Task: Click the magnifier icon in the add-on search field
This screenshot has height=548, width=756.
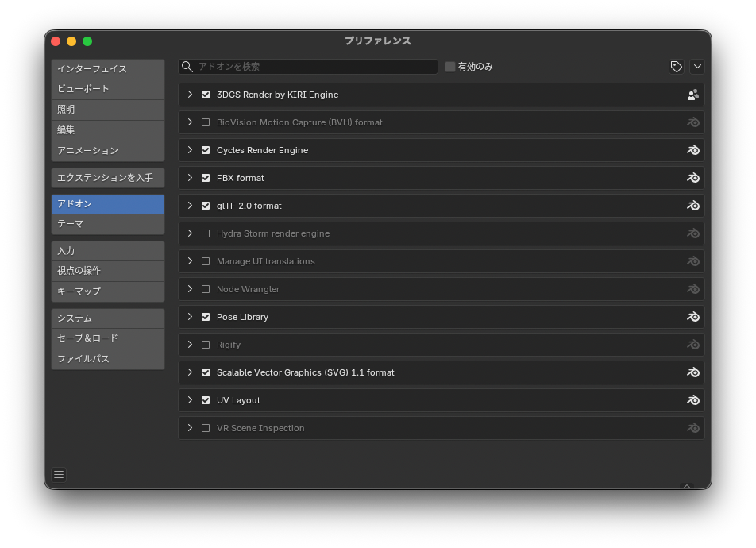Action: pos(187,67)
